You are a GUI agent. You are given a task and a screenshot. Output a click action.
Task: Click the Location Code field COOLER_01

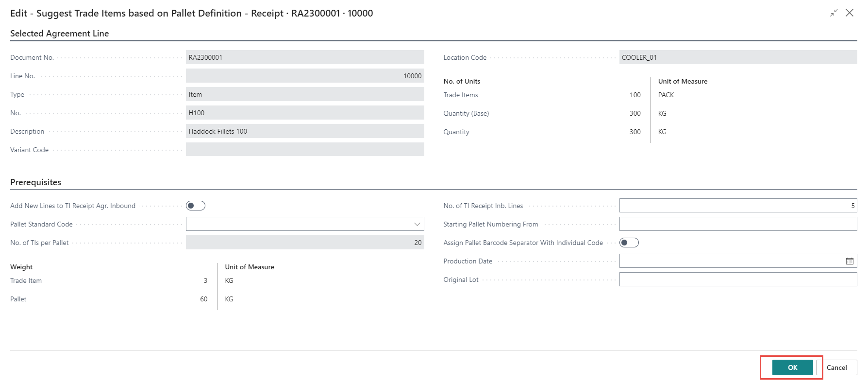coord(737,57)
